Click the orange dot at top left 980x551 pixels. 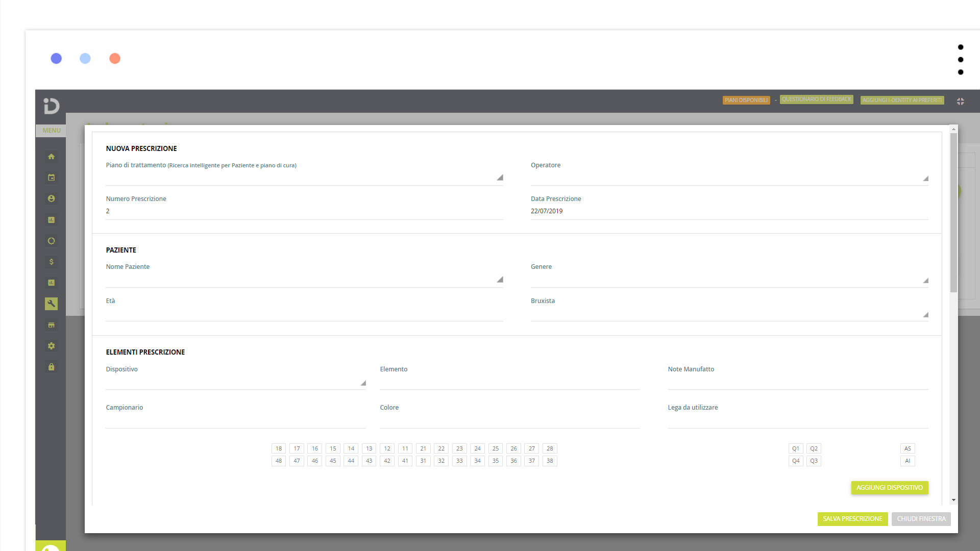[x=115, y=59]
